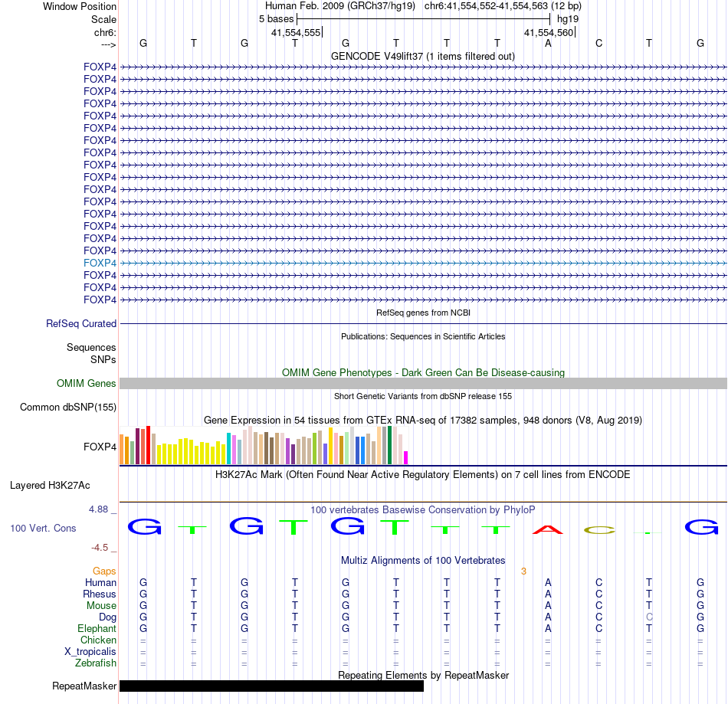Open the GENCODE V49lift37 track title
The width and height of the screenshot is (728, 704).
[x=422, y=56]
